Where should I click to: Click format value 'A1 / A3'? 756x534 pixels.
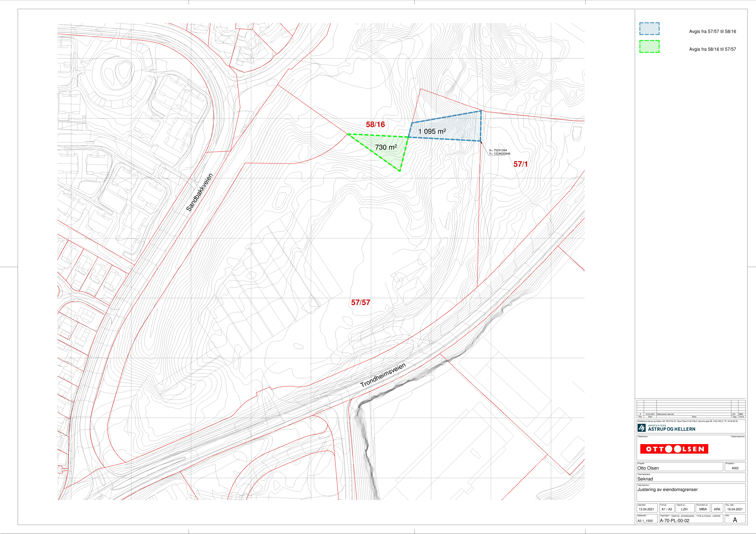[x=667, y=509]
